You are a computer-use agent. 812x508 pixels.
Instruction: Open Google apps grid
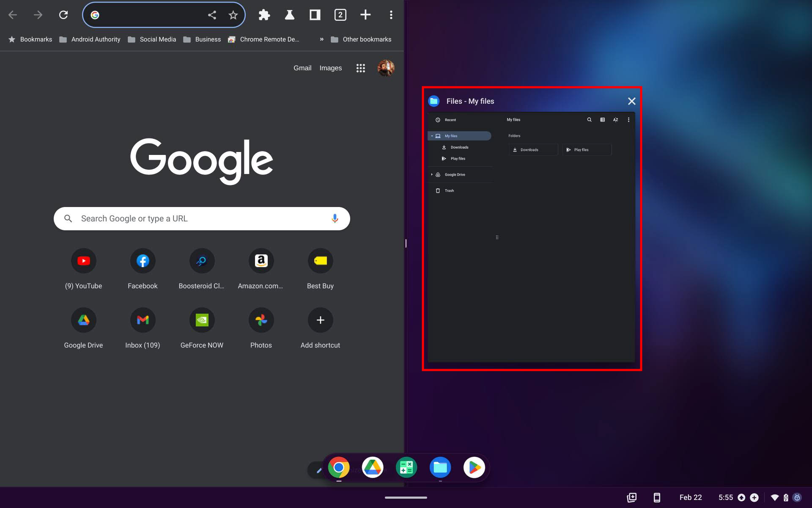coord(360,68)
